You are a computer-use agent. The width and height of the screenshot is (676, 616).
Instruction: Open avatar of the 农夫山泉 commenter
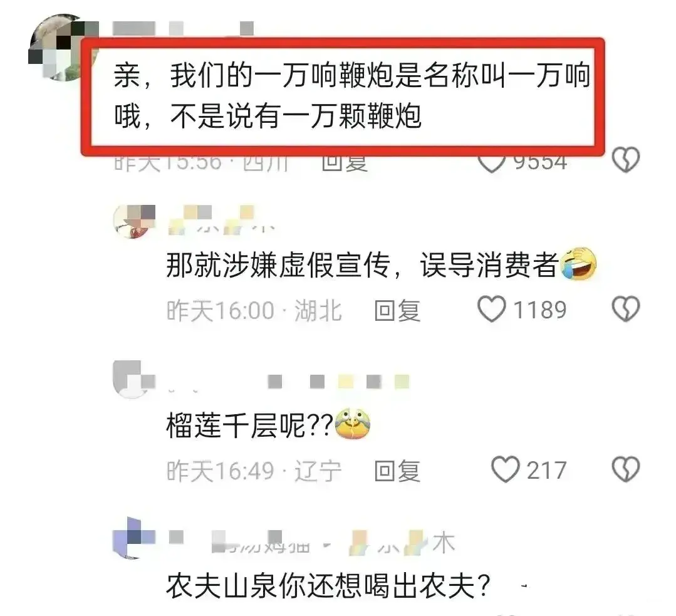[x=134, y=538]
